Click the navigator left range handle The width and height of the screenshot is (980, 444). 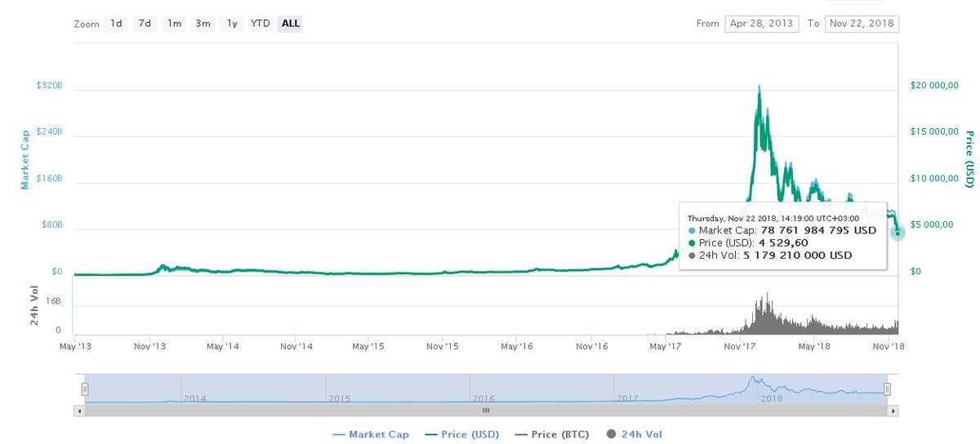click(82, 388)
